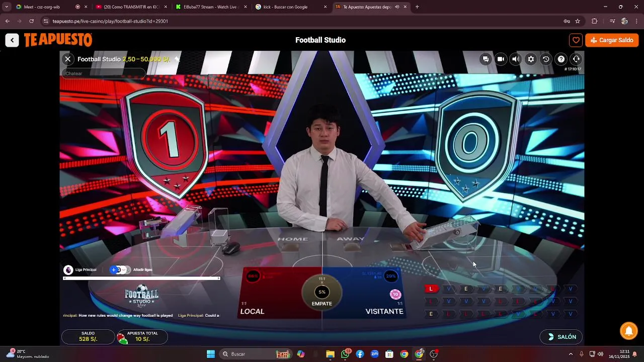Open File Explorer from taskbar

(330, 354)
